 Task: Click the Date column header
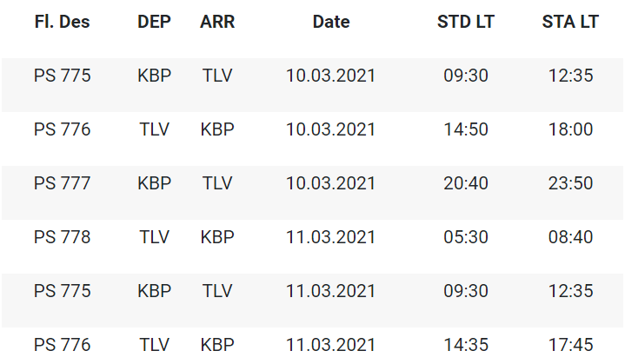[331, 22]
